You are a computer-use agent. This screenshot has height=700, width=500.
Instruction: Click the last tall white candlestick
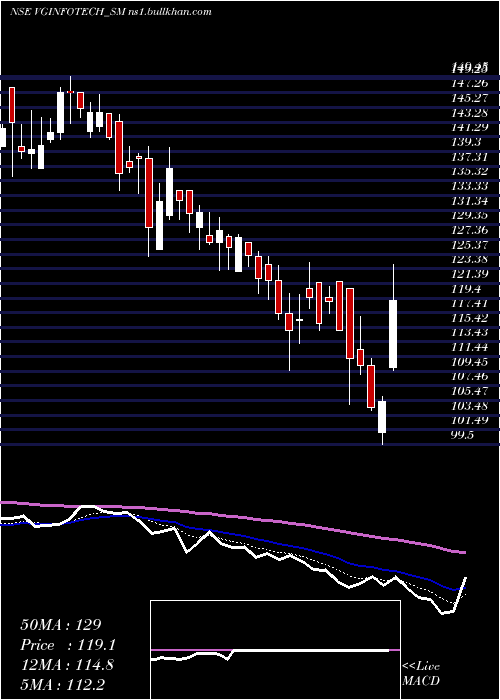pos(393,334)
